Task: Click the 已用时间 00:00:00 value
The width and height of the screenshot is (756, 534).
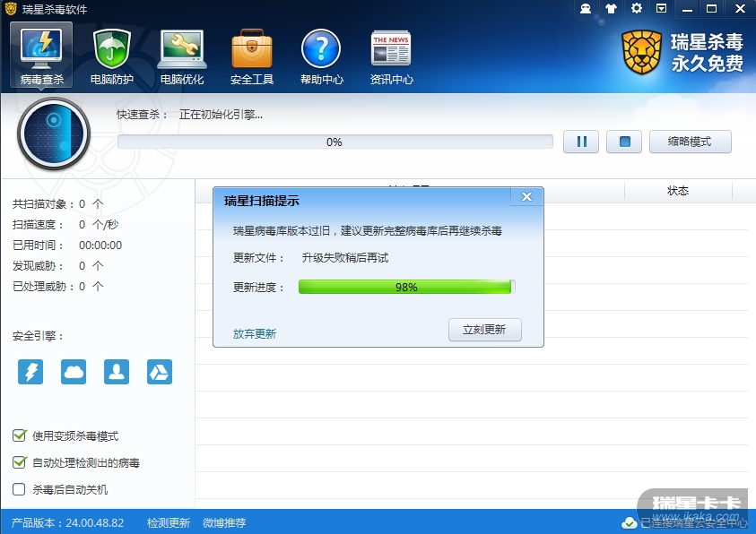Action: (x=100, y=245)
